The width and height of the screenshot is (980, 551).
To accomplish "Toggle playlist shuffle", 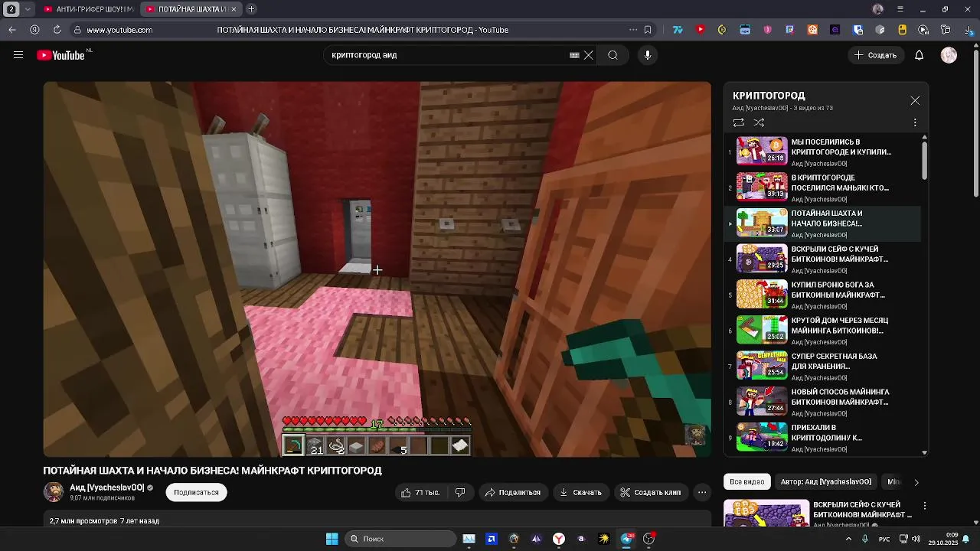I will coord(759,122).
